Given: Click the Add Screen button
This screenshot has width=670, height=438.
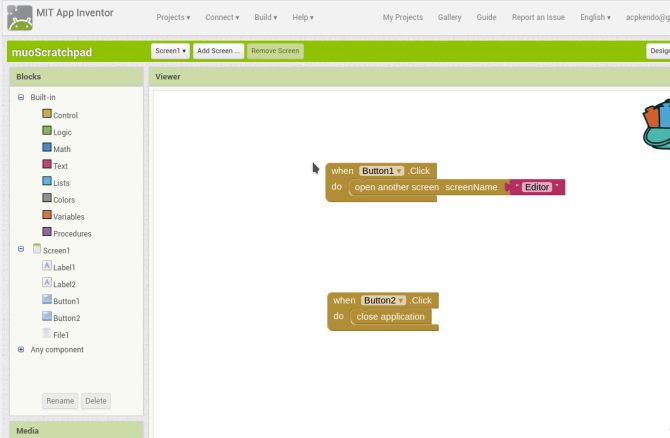Looking at the screenshot, I should point(218,51).
